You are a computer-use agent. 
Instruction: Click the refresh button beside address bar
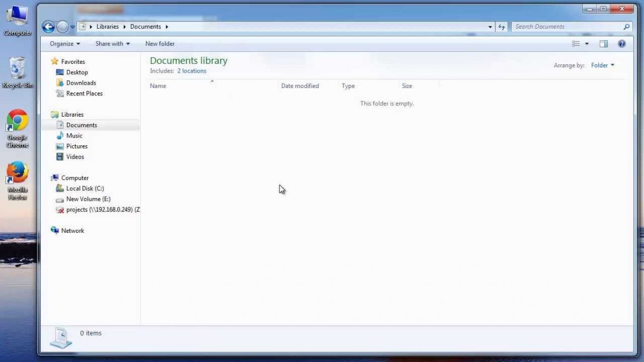501,26
